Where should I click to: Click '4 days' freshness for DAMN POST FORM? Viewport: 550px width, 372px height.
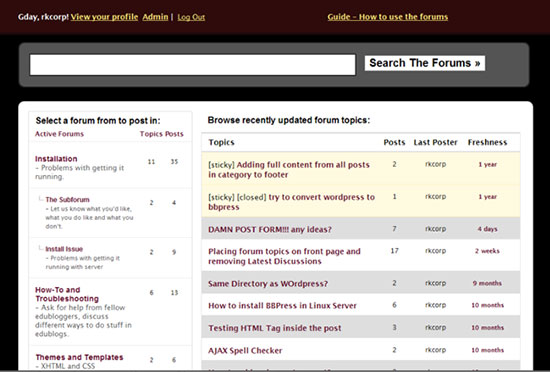click(487, 229)
